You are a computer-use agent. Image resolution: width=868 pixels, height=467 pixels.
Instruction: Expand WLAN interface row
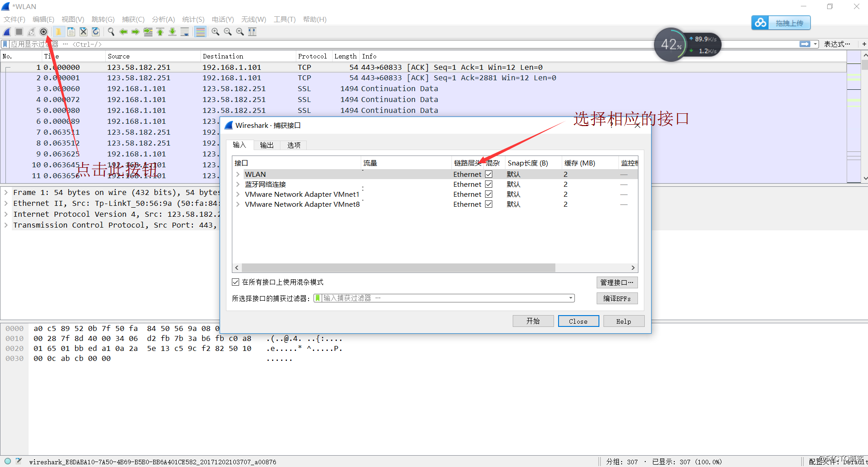coord(238,174)
